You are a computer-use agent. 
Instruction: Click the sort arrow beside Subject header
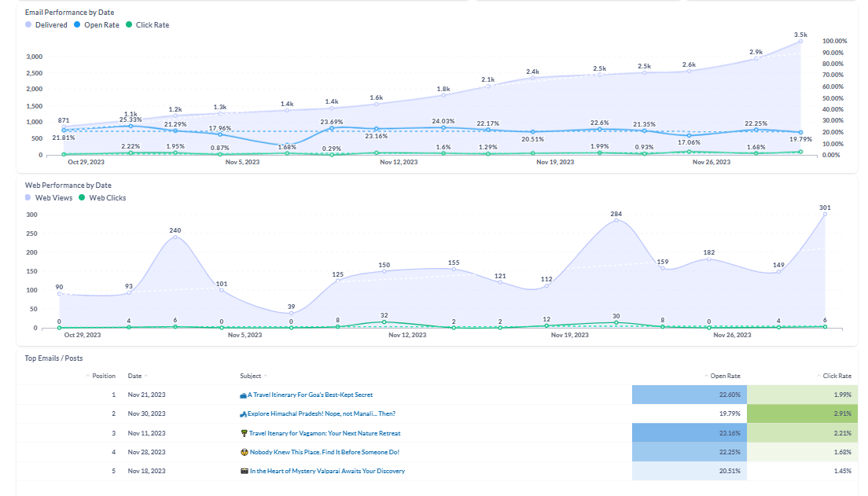tap(266, 376)
